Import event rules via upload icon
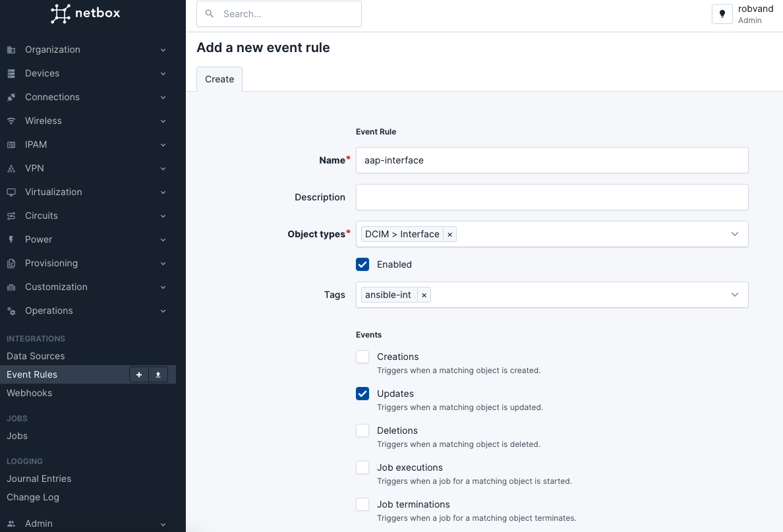783x532 pixels. click(x=158, y=374)
